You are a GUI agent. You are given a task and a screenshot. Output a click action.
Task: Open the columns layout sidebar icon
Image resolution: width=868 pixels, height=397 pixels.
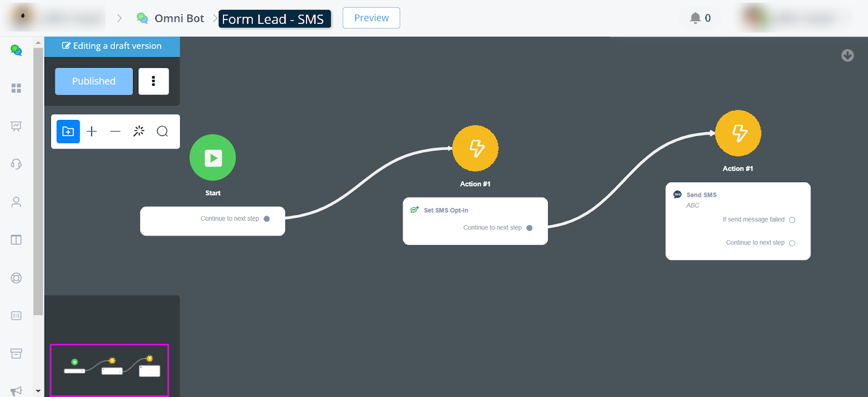coord(16,240)
